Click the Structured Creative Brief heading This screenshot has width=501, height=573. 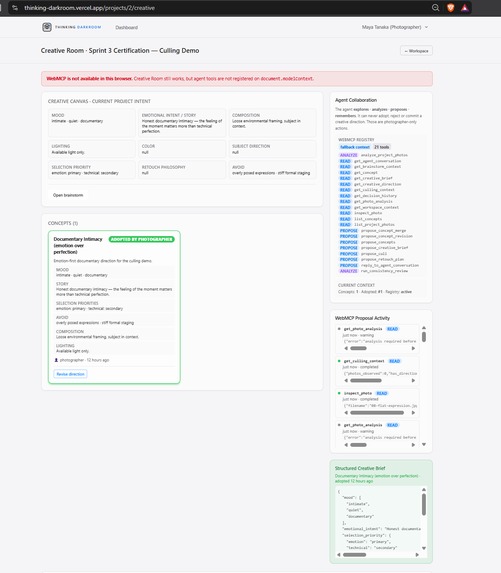point(360,468)
